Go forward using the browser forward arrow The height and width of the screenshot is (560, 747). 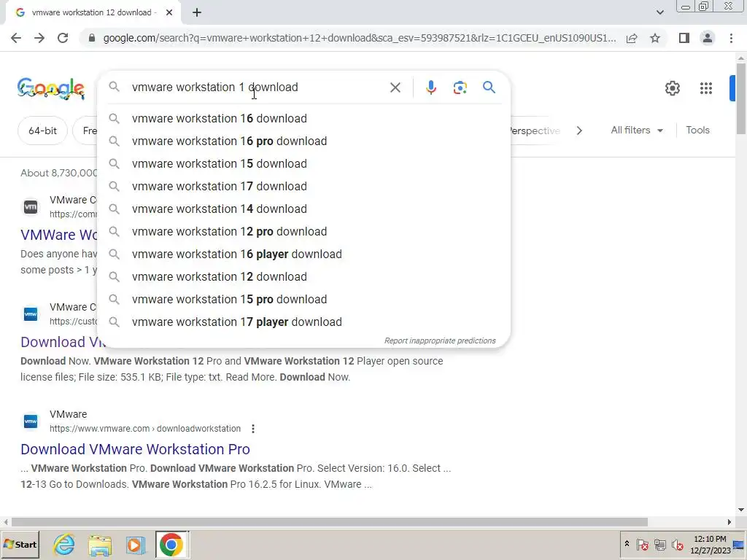pos(39,38)
